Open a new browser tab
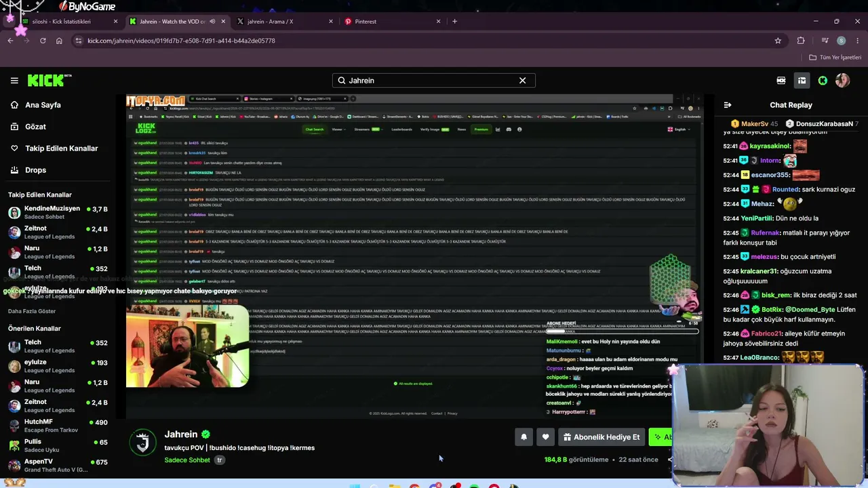The width and height of the screenshot is (868, 488). tap(454, 22)
